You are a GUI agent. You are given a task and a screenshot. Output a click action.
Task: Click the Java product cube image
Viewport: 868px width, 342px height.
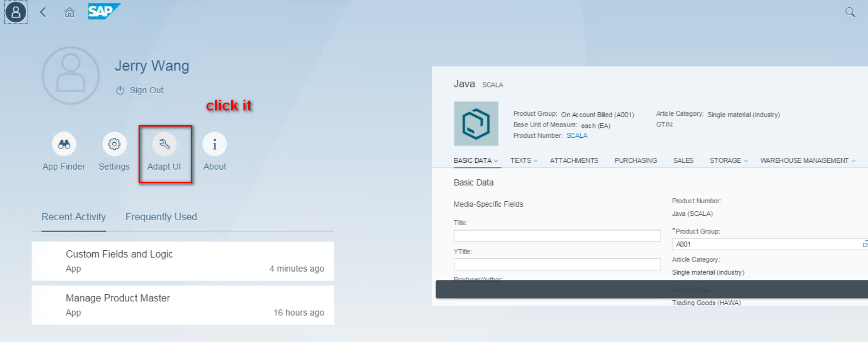click(x=476, y=124)
